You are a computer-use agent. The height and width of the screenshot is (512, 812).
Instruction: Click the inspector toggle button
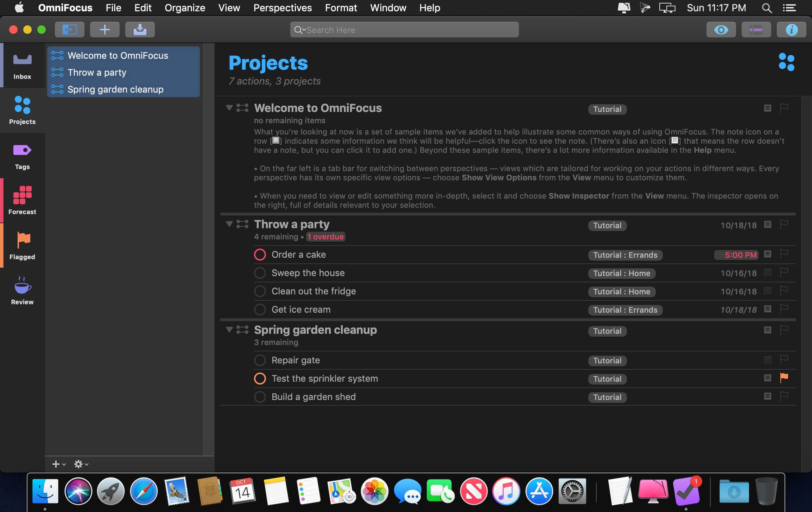point(792,29)
